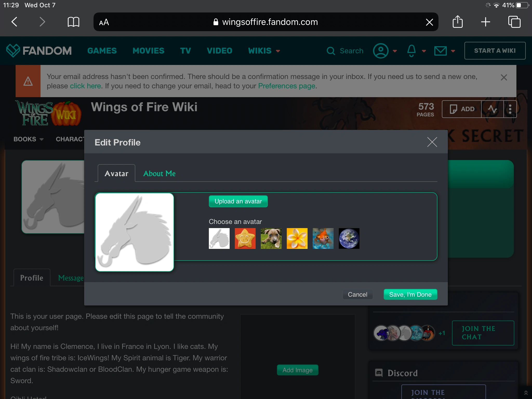This screenshot has width=532, height=399.
Task: Pick the Earth globe avatar
Action: click(349, 238)
